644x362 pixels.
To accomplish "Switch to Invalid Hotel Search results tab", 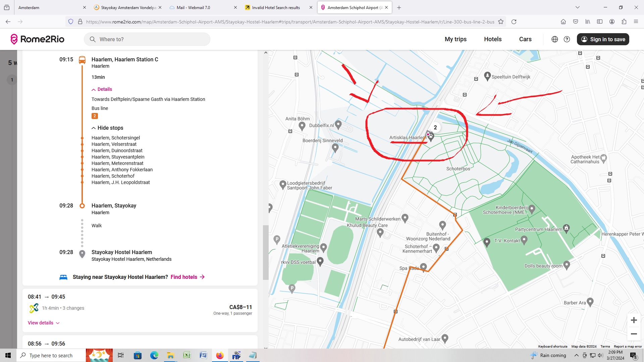I will [x=279, y=7].
